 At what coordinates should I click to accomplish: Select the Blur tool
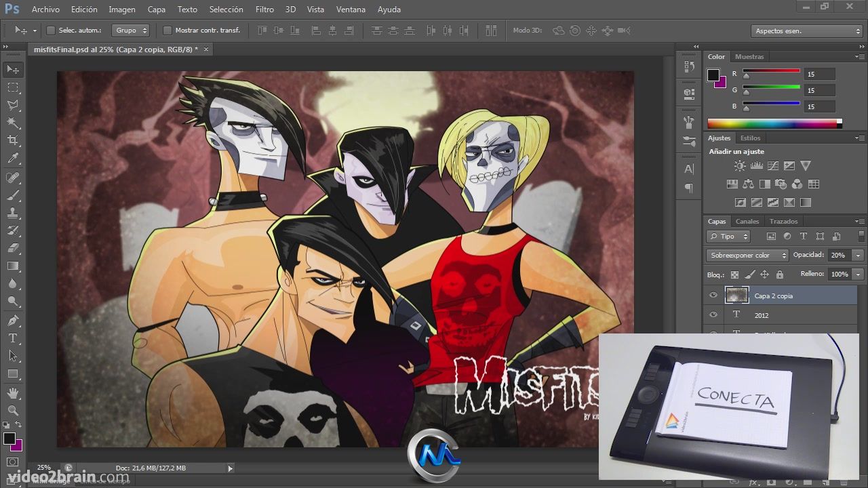coord(13,283)
